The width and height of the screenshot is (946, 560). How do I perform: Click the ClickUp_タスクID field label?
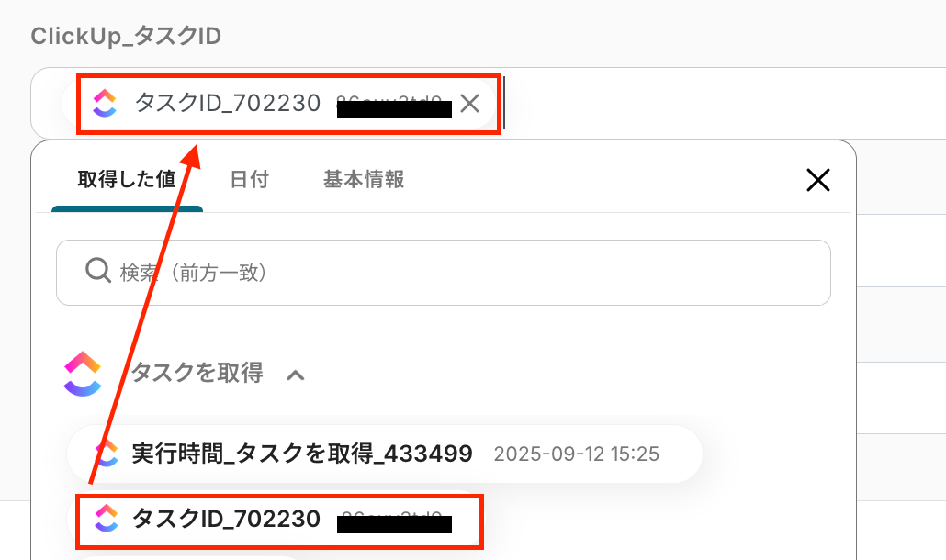pyautogui.click(x=126, y=36)
